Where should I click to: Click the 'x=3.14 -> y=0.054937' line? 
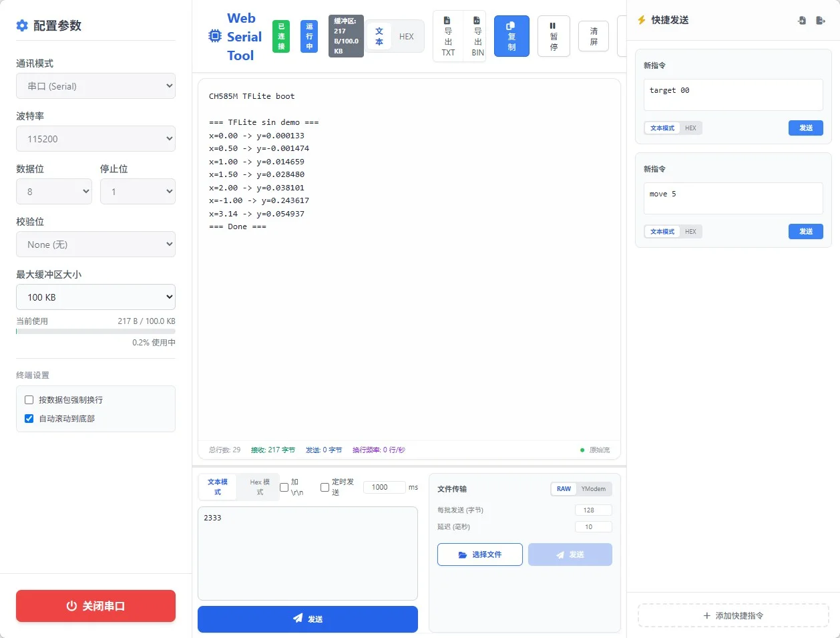[x=256, y=214]
